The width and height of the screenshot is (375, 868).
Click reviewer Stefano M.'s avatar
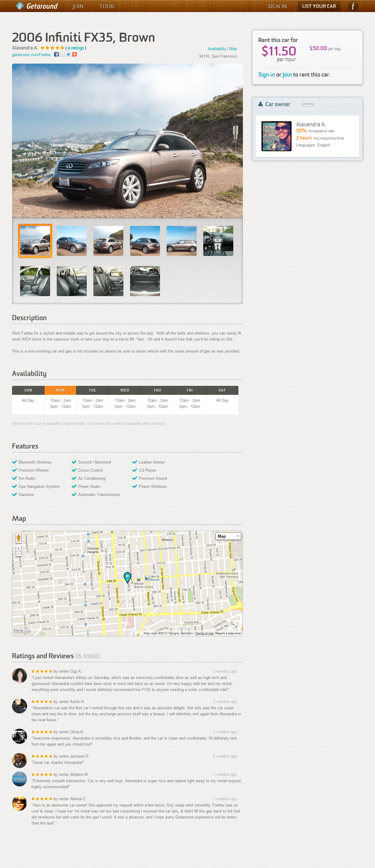coord(19,779)
